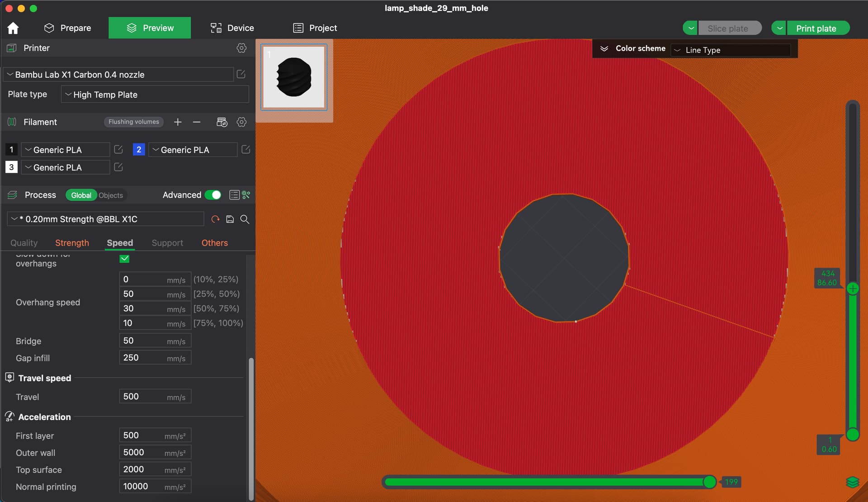This screenshot has height=502, width=868.
Task: Remove a filament with the minus icon
Action: [x=197, y=122]
